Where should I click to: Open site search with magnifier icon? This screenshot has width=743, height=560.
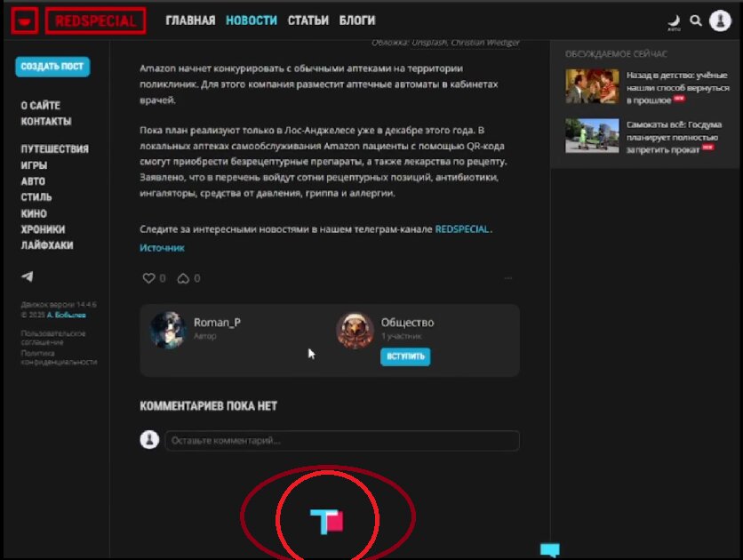(696, 20)
